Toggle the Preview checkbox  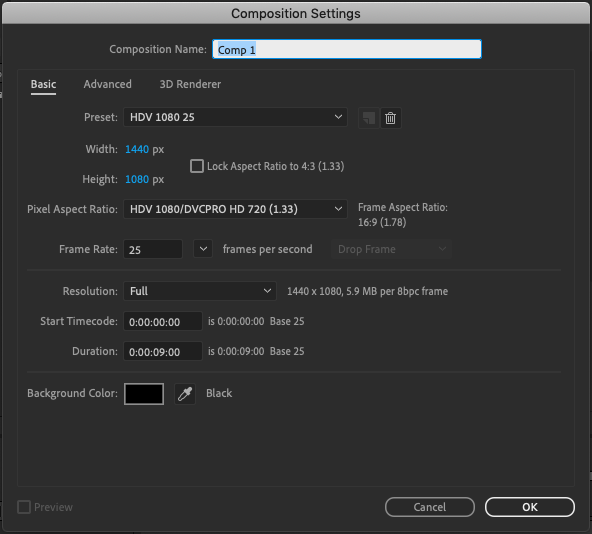click(24, 507)
